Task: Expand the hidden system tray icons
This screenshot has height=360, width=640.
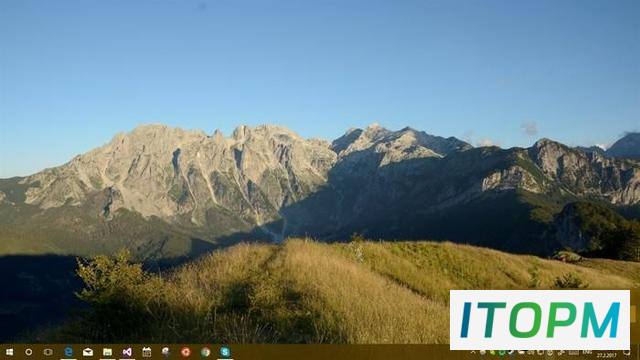Action: point(473,352)
